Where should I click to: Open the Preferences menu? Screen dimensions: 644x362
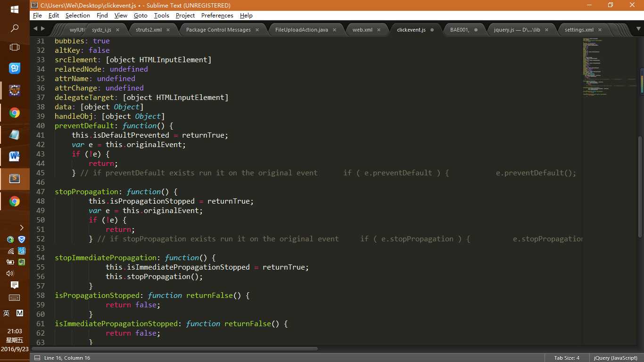tap(217, 15)
